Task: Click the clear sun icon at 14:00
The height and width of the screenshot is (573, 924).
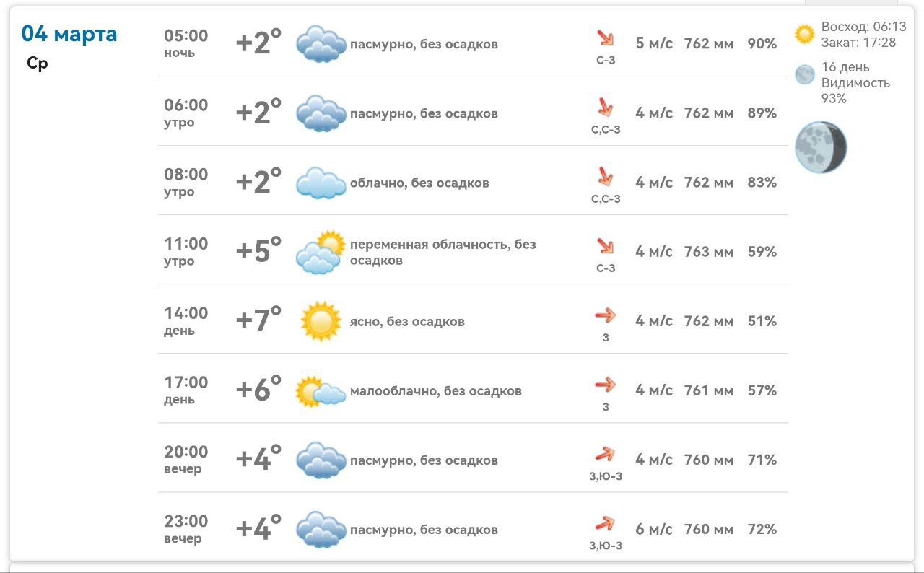Action: (x=321, y=321)
